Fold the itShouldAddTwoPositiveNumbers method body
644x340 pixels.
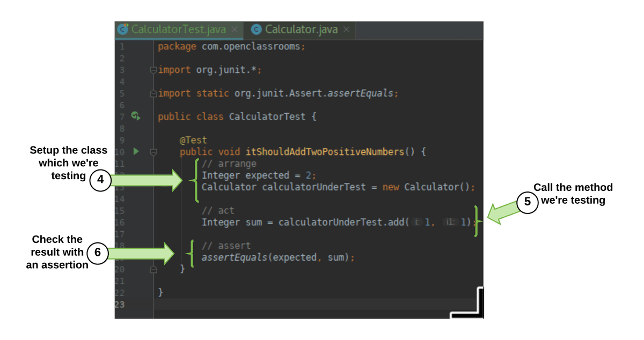coord(154,152)
